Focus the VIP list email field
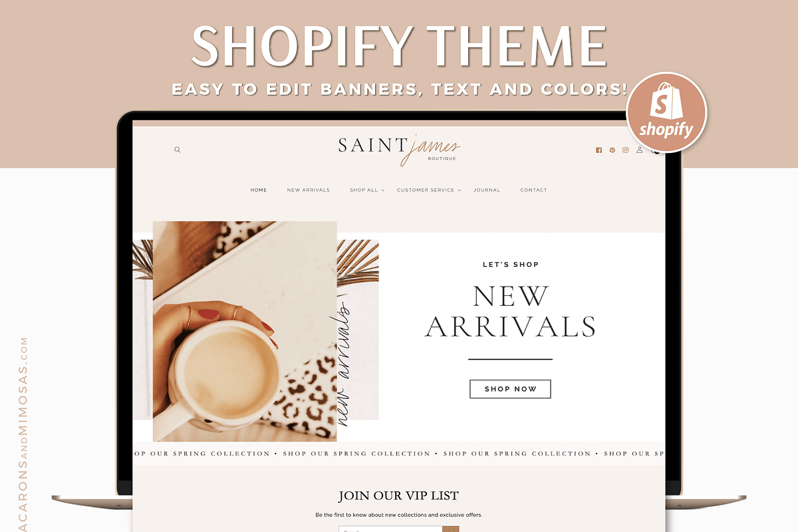Image resolution: width=798 pixels, height=532 pixels. tap(390, 529)
